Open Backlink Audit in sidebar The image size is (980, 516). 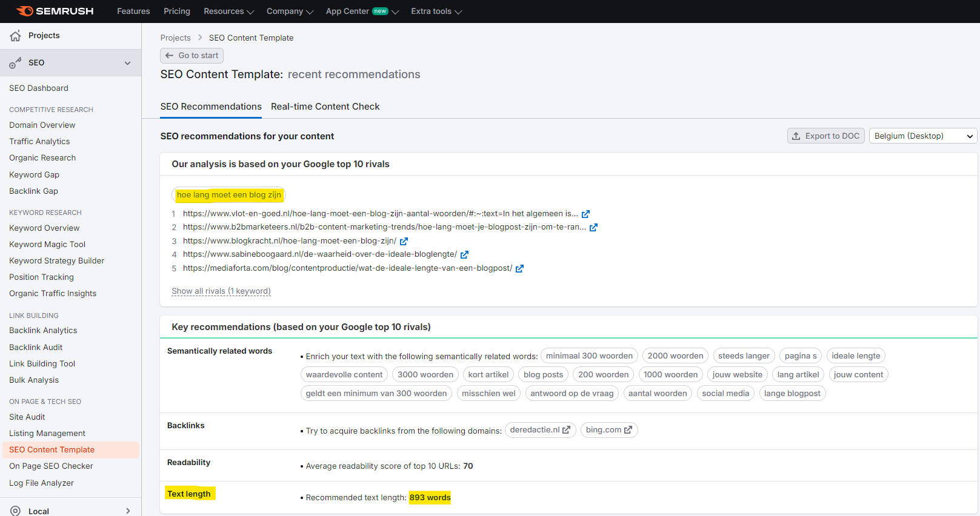36,348
